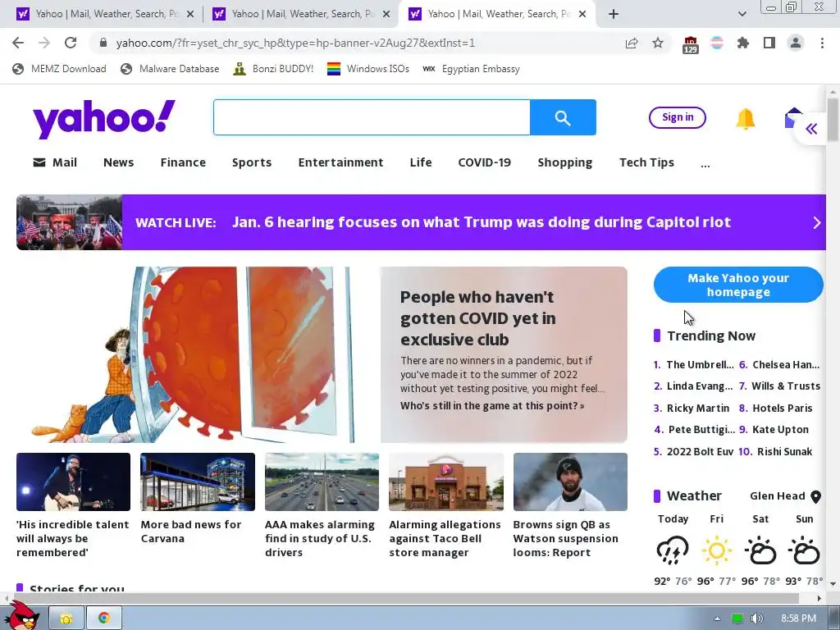This screenshot has width=840, height=630.
Task: Open the notifications bell
Action: tap(745, 118)
